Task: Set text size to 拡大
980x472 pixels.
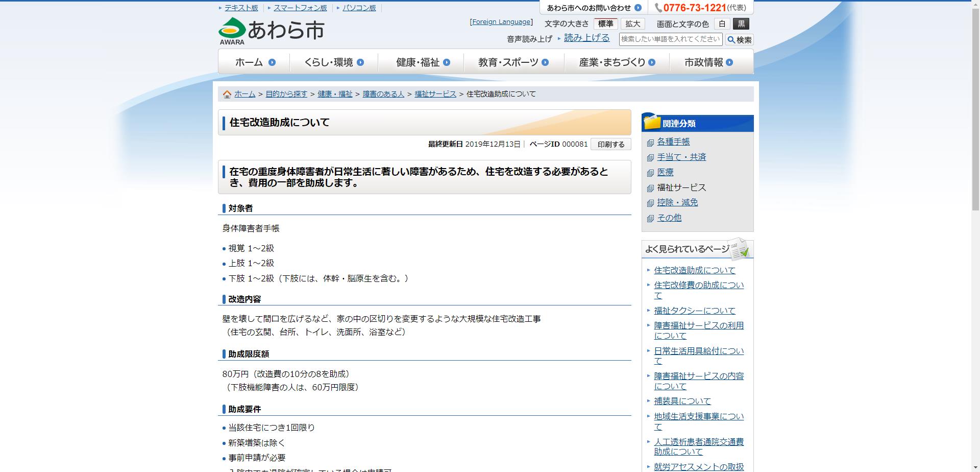Action: coord(633,24)
